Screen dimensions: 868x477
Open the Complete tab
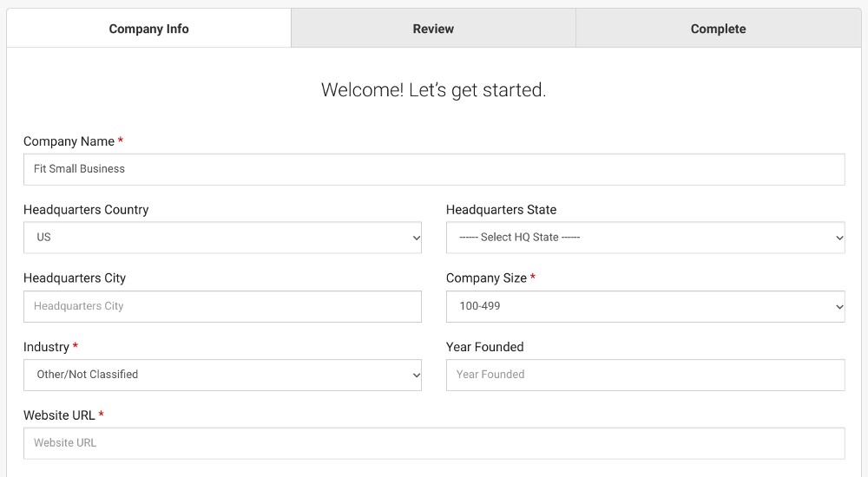point(718,29)
